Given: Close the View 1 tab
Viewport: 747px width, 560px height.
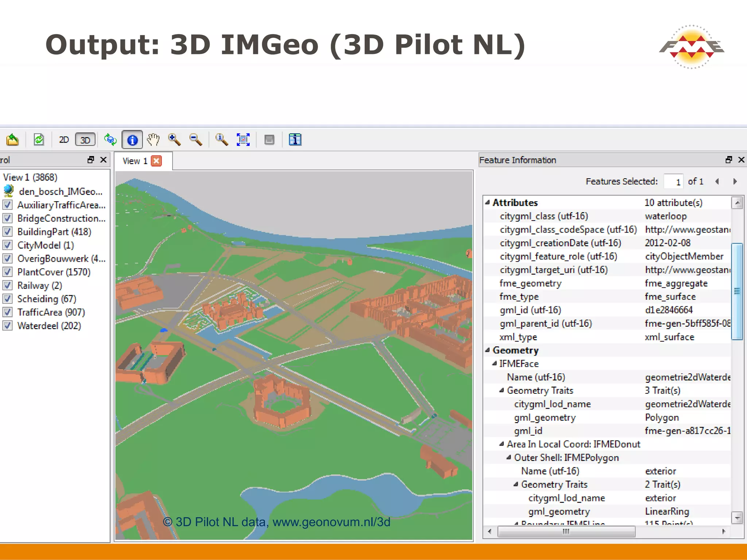Looking at the screenshot, I should [x=156, y=161].
